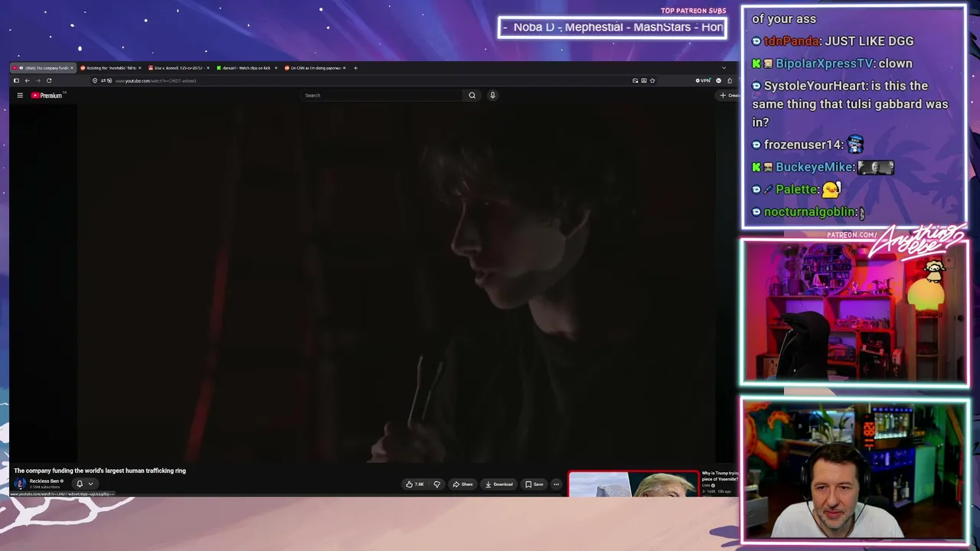Open a new browser tab

[x=355, y=68]
